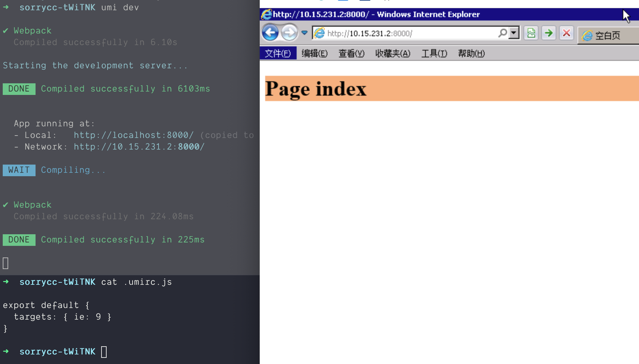Open the recent pages chevron beside the Forward button

coord(304,33)
